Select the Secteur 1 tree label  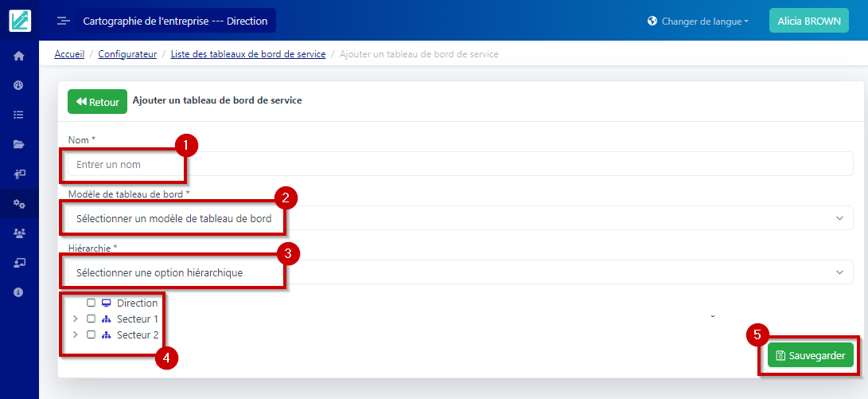coord(138,319)
